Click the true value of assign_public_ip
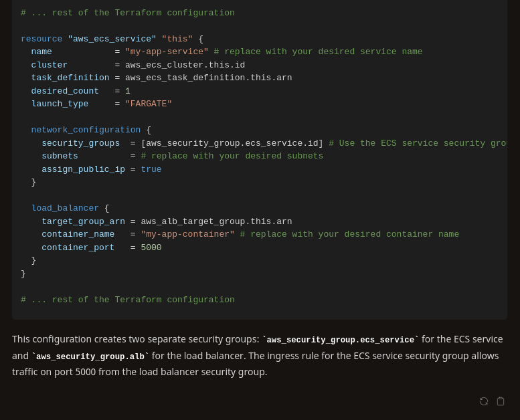 (x=151, y=169)
